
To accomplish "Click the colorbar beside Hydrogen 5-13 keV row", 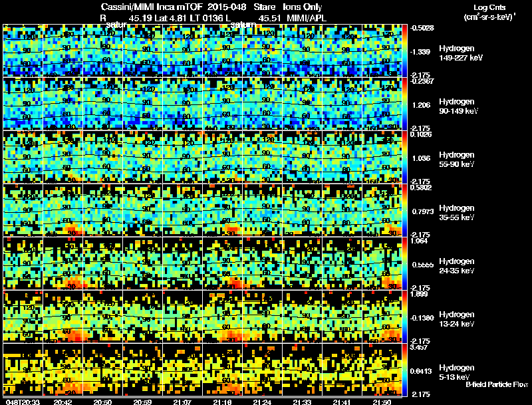I will [x=405, y=370].
